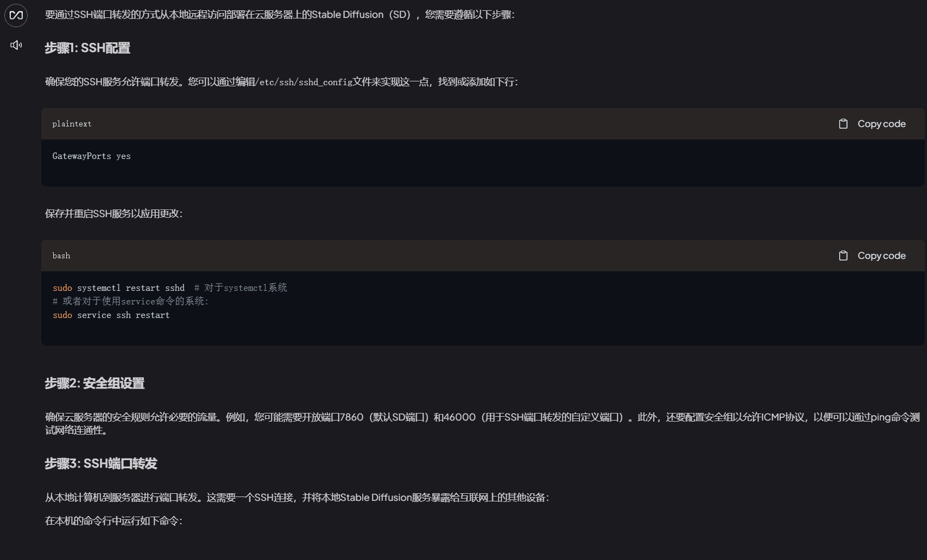Click the 步骤1: SSH配置 heading

coord(87,48)
